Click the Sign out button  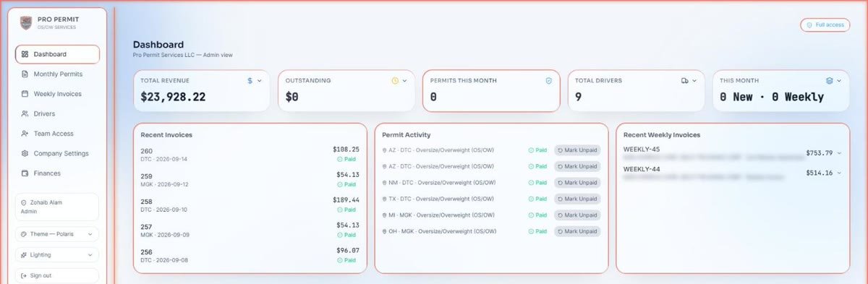click(57, 275)
